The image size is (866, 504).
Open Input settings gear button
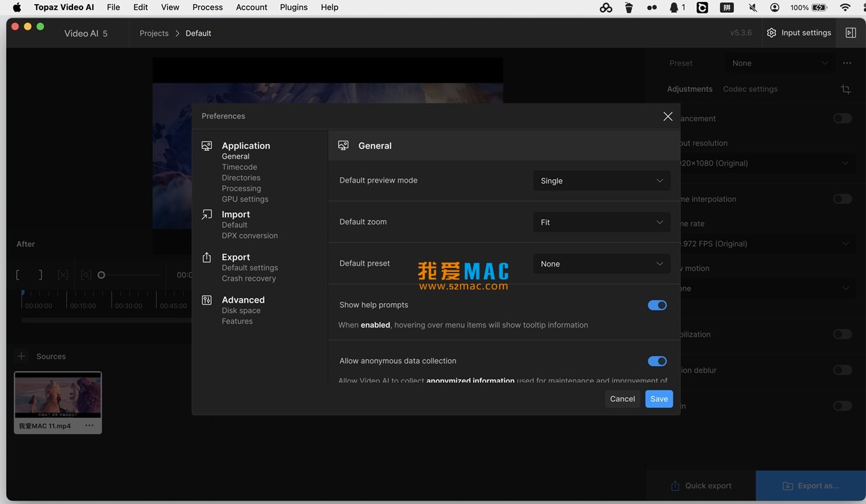point(798,33)
